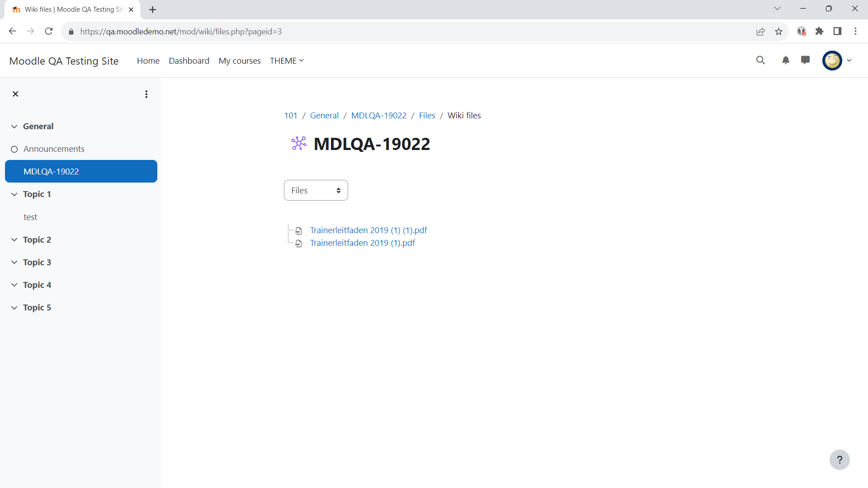The height and width of the screenshot is (488, 868).
Task: Reload the current page
Action: pos(49,31)
